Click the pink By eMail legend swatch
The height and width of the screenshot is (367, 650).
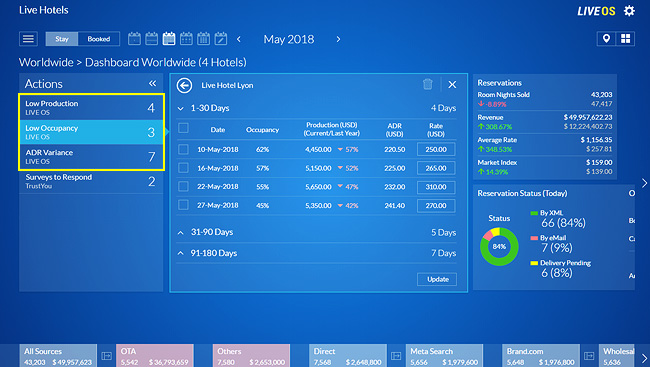click(534, 238)
